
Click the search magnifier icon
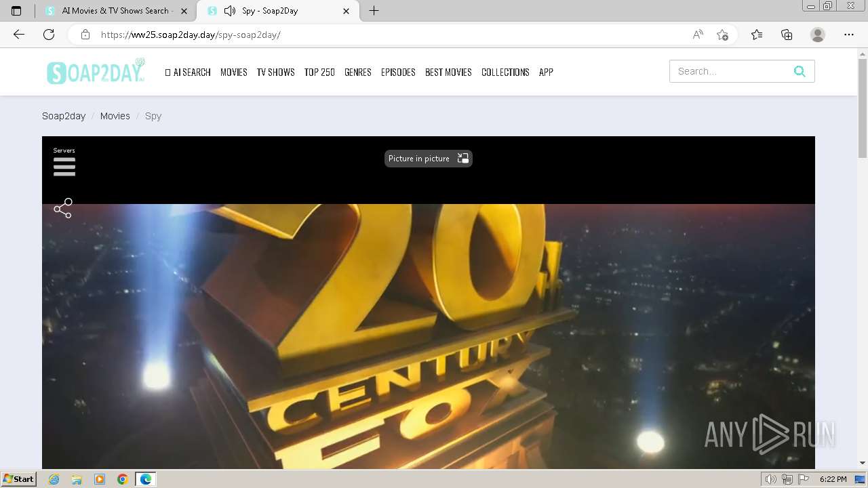(800, 71)
